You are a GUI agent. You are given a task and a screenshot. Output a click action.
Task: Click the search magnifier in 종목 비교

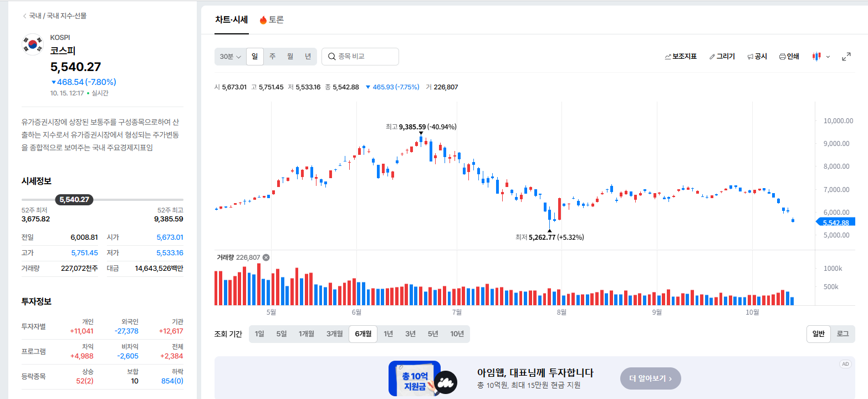tap(331, 57)
